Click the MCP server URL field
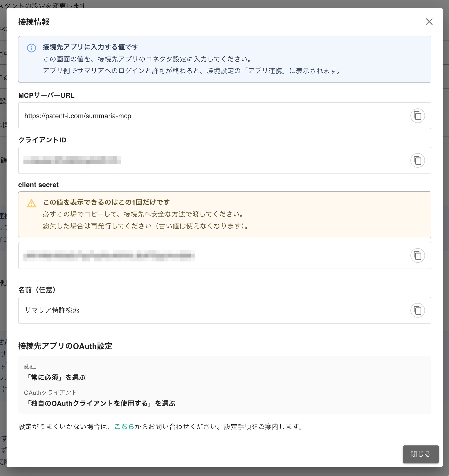Screen dimensions: 449x476 224,116
